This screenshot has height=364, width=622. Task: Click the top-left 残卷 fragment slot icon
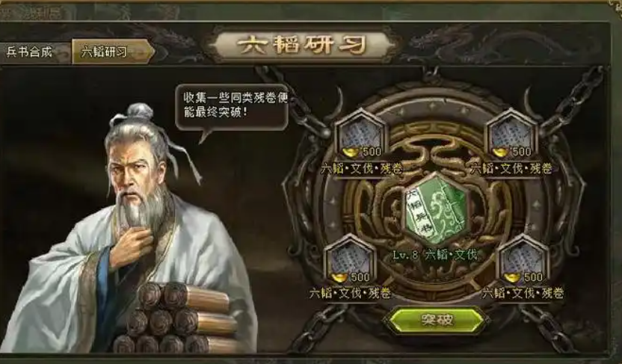(x=360, y=134)
